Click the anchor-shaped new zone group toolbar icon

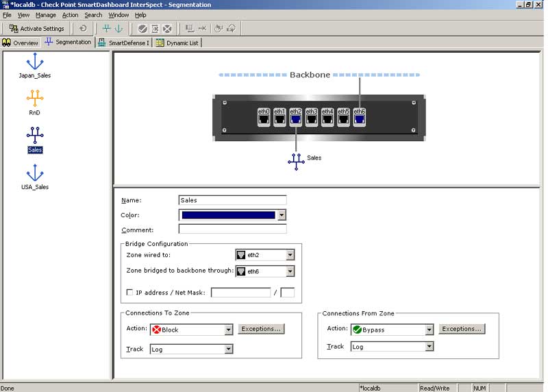coord(119,28)
